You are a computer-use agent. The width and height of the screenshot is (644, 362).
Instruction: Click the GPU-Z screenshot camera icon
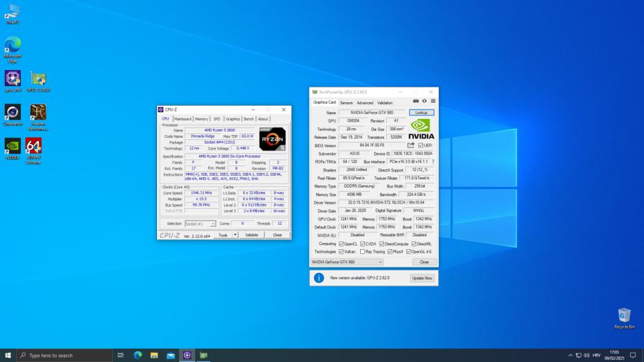click(x=416, y=102)
